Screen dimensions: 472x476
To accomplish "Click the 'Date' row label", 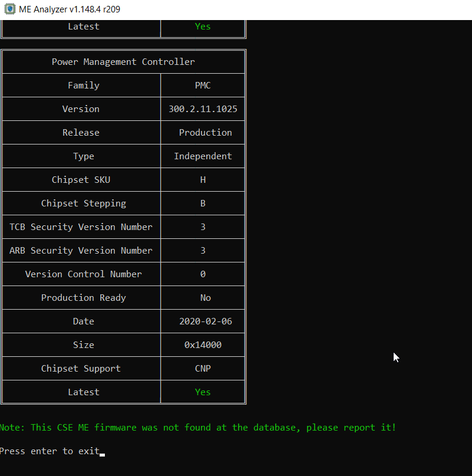I will [x=84, y=321].
